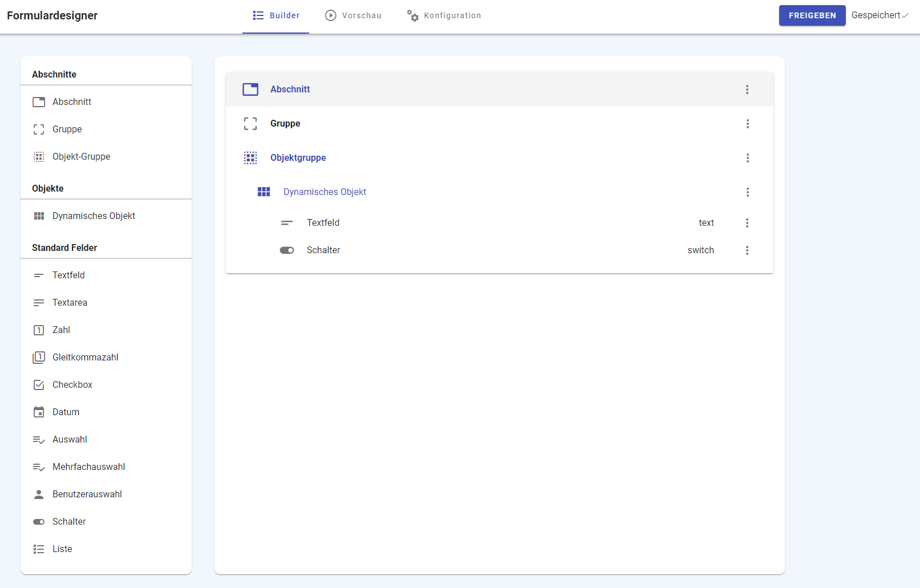Click the Dynamisches Objekt grid icon in sidebar
920x588 pixels.
click(39, 216)
